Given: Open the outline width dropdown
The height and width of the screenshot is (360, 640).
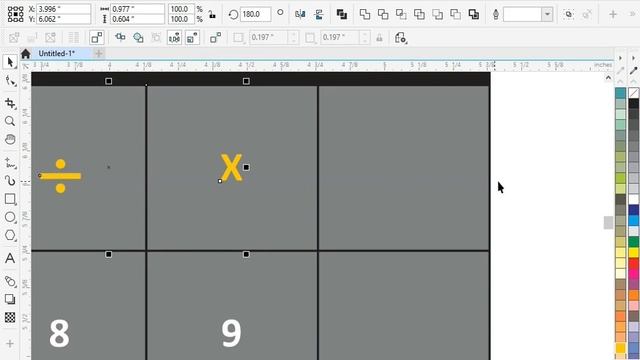Looking at the screenshot, I should 547,14.
